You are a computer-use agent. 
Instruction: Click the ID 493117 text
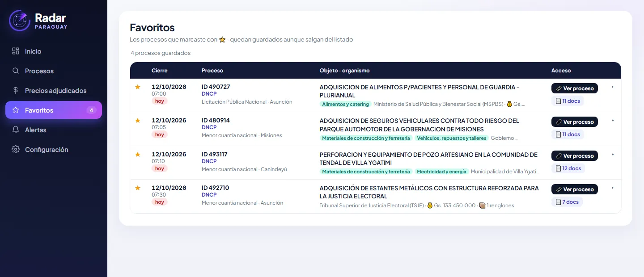[215, 154]
